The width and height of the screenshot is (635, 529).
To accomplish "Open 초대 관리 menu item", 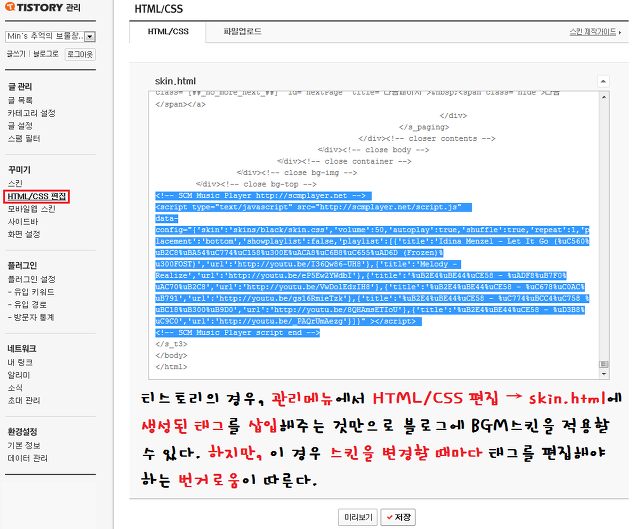I will point(24,400).
